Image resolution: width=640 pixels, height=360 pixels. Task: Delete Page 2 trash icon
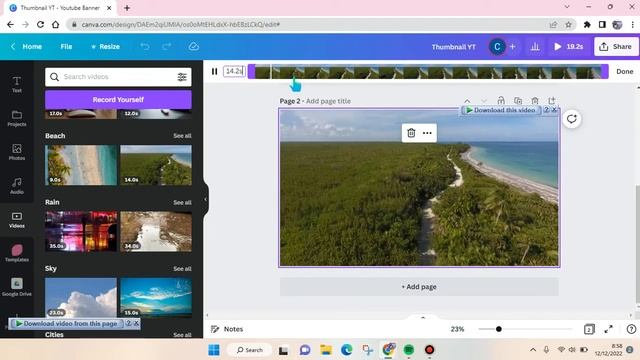tap(535, 100)
